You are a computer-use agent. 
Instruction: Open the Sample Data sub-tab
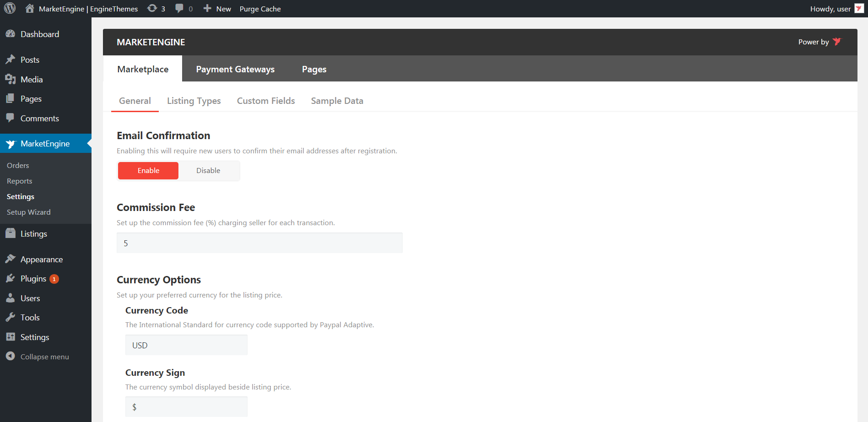tap(337, 101)
